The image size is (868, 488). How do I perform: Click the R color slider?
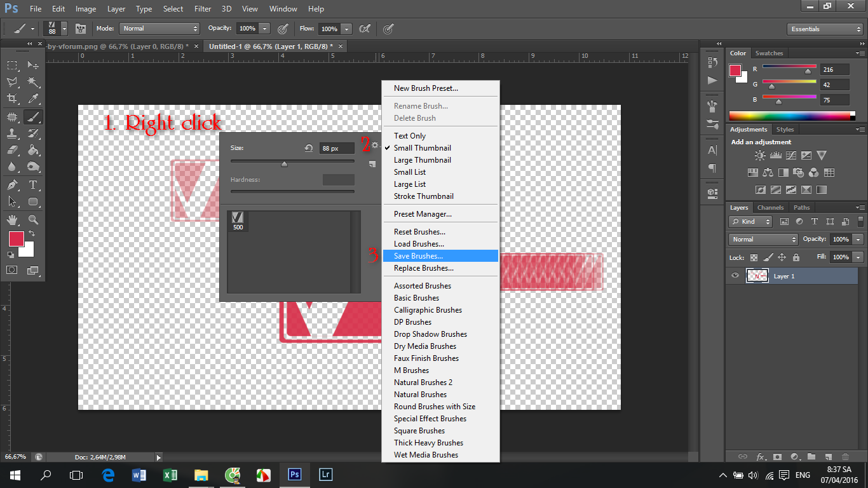[x=789, y=69]
